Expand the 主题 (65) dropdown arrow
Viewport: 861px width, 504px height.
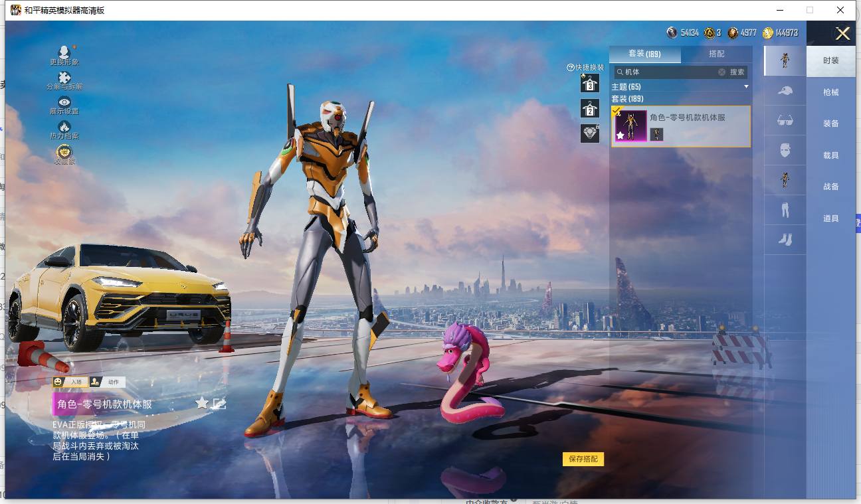tap(746, 87)
